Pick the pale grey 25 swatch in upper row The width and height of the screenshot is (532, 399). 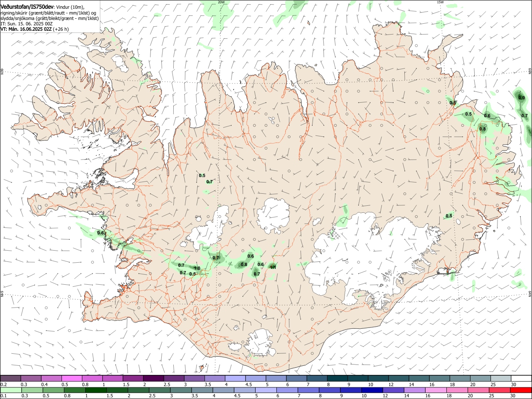pos(500,378)
